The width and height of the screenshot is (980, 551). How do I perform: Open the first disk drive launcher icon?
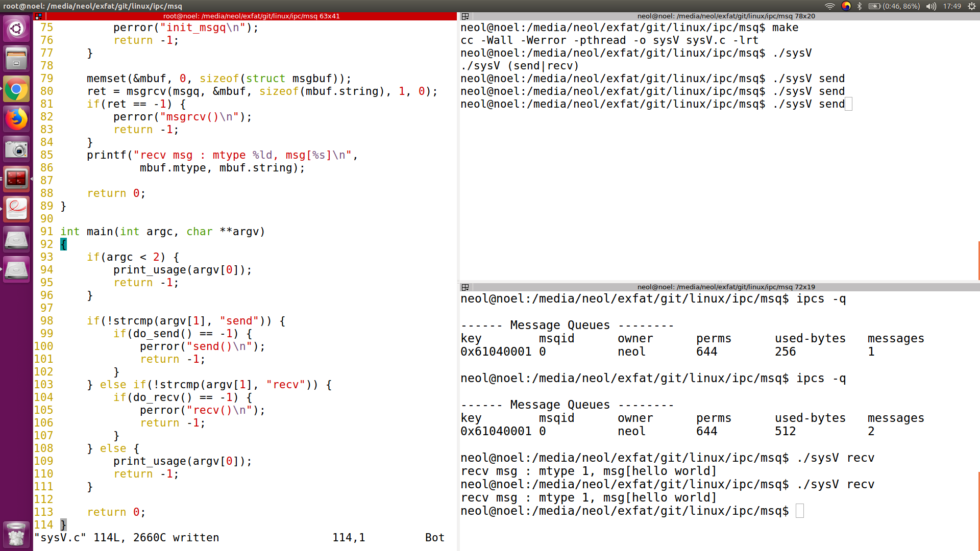click(16, 239)
